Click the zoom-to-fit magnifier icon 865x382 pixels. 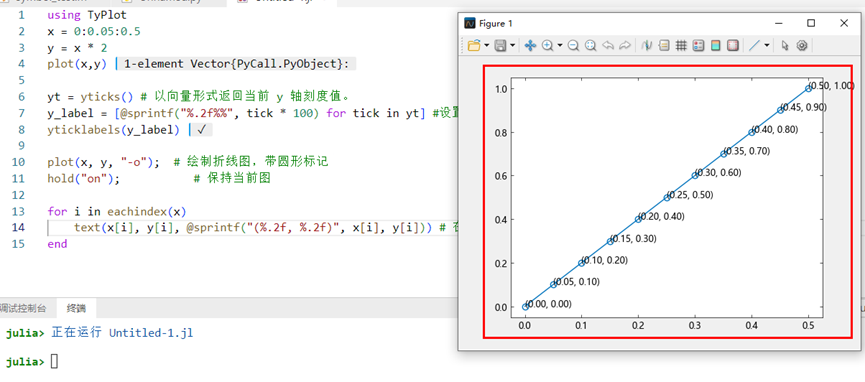(x=590, y=45)
